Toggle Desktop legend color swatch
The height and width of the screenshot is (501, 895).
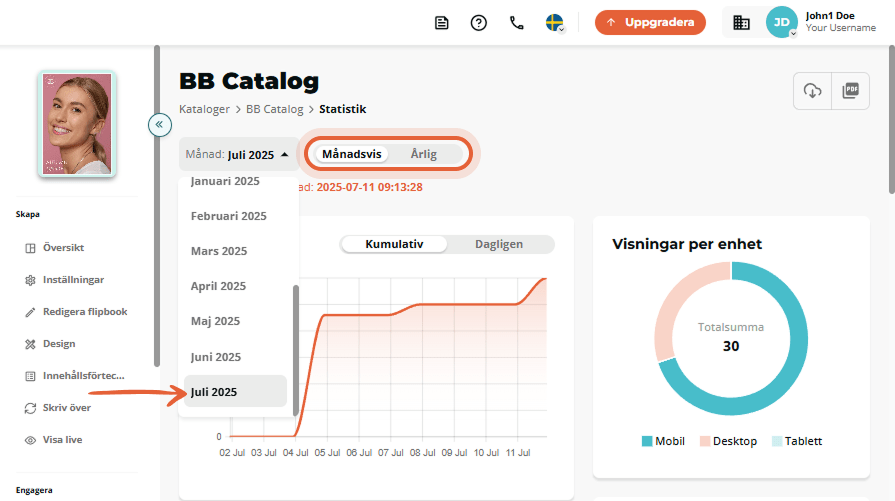(705, 441)
